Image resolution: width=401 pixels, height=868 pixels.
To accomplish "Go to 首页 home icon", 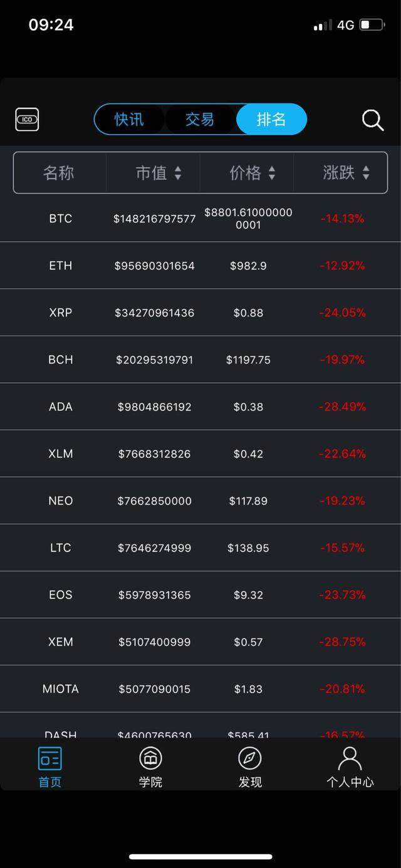I will (50, 758).
